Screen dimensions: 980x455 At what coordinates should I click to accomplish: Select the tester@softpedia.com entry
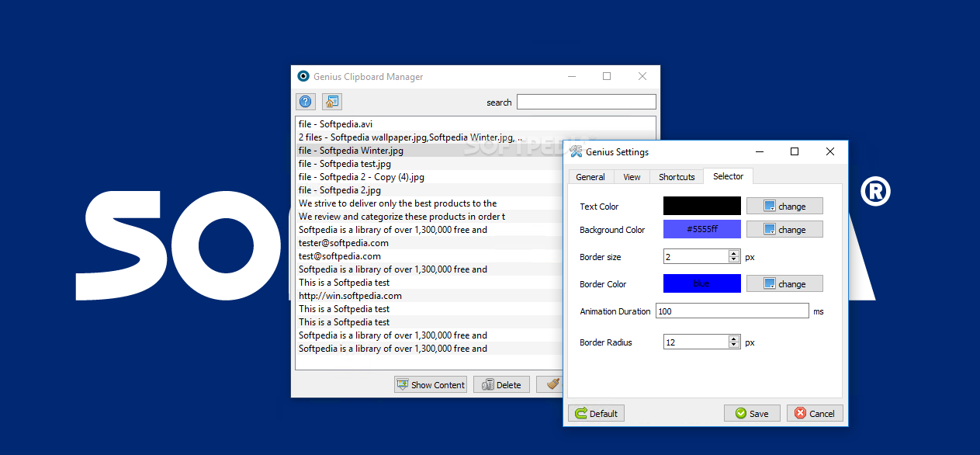coord(430,242)
